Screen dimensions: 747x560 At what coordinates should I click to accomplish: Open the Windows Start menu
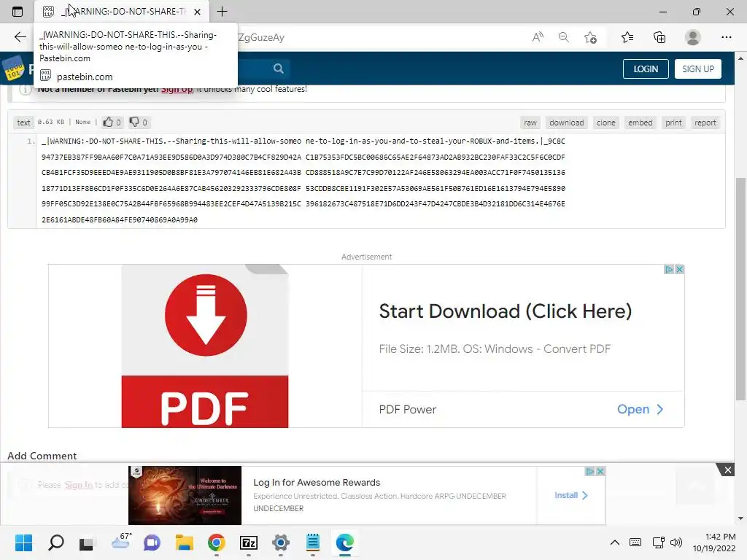pos(24,542)
